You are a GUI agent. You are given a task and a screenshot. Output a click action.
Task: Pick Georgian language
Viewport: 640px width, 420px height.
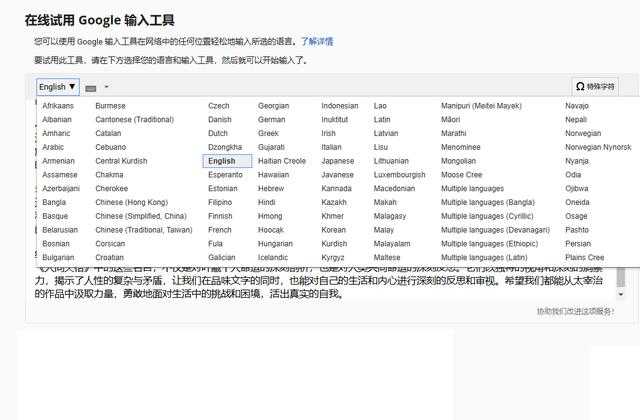point(273,106)
